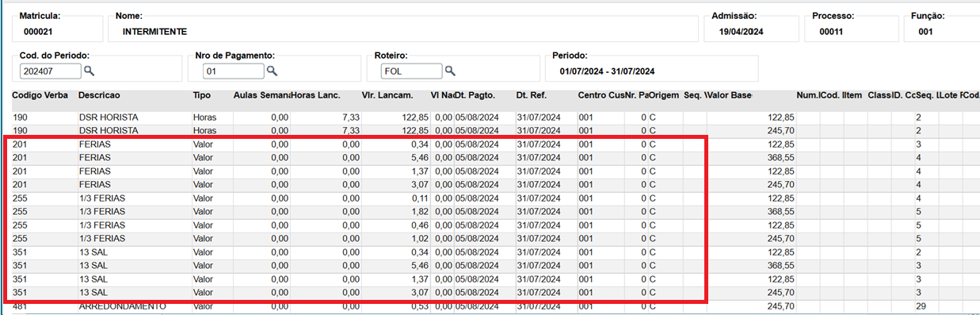
Task: Select the 13 SAL row value 3,07
Action: pyautogui.click(x=420, y=292)
